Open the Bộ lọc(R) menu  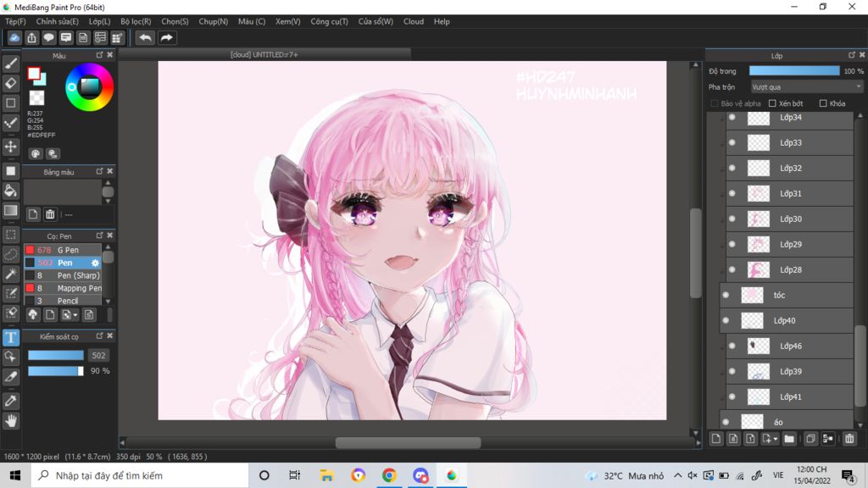coord(136,21)
